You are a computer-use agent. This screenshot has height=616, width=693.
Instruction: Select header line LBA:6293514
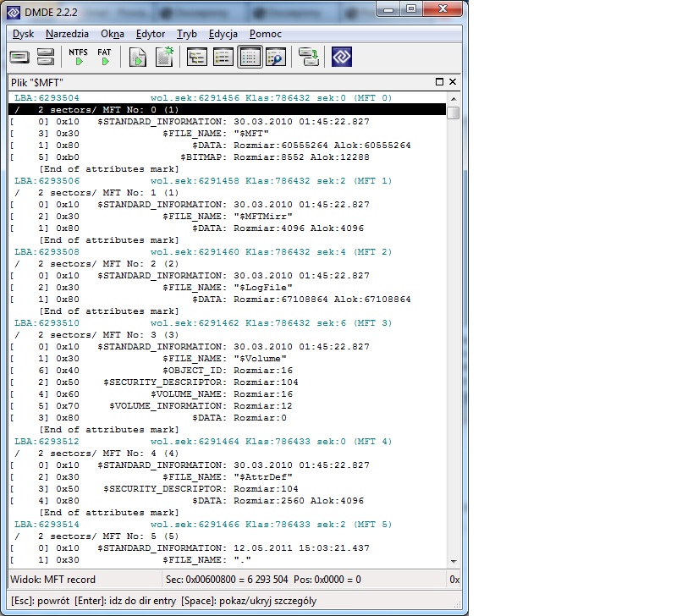[227, 525]
